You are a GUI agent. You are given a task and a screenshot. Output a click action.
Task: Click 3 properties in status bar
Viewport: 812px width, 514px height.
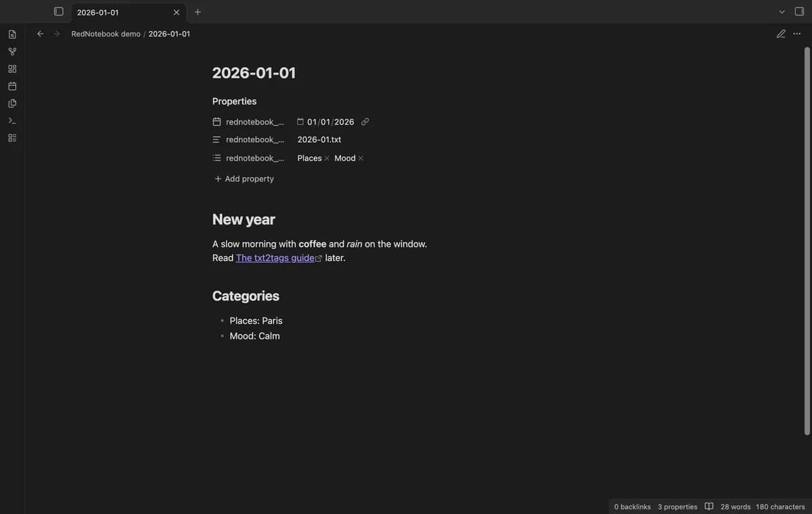click(x=677, y=507)
